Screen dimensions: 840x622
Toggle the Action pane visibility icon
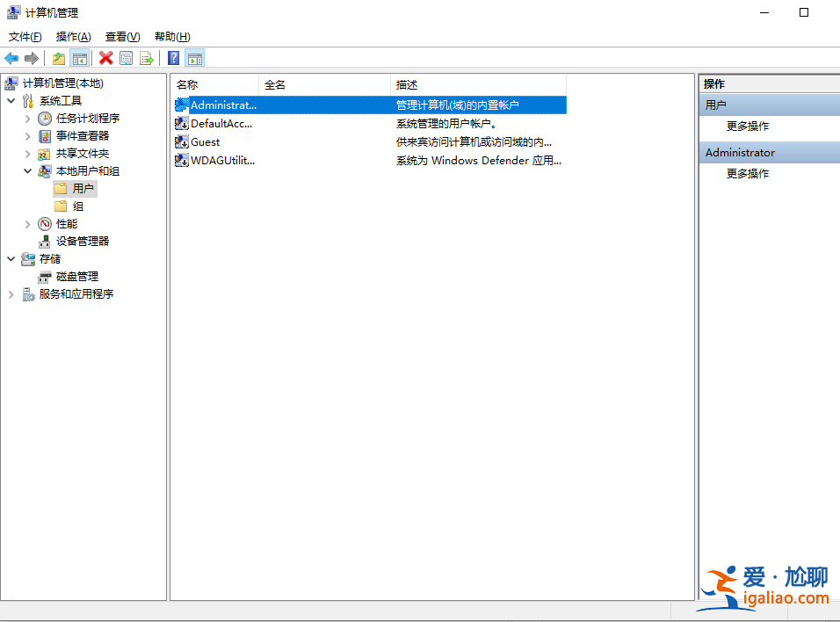pyautogui.click(x=193, y=58)
